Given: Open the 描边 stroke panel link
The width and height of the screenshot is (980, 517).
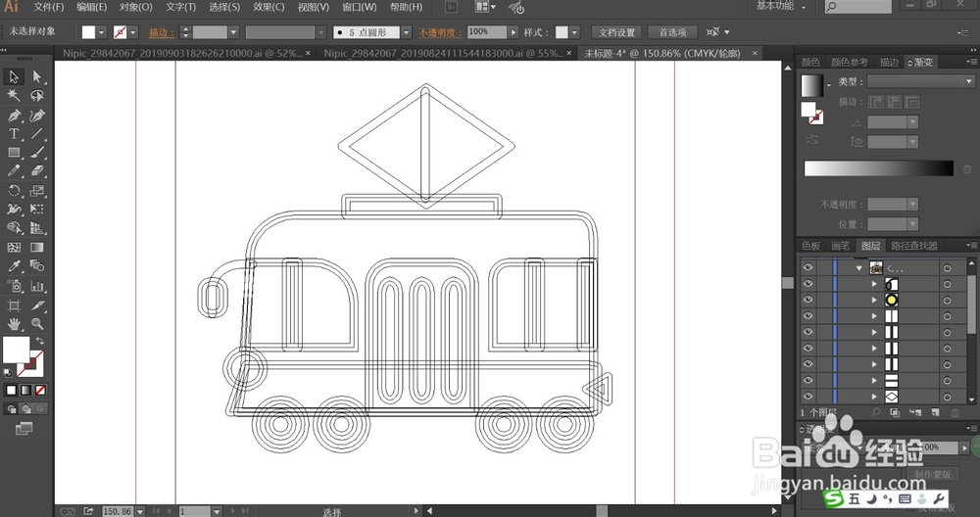Looking at the screenshot, I should 162,32.
